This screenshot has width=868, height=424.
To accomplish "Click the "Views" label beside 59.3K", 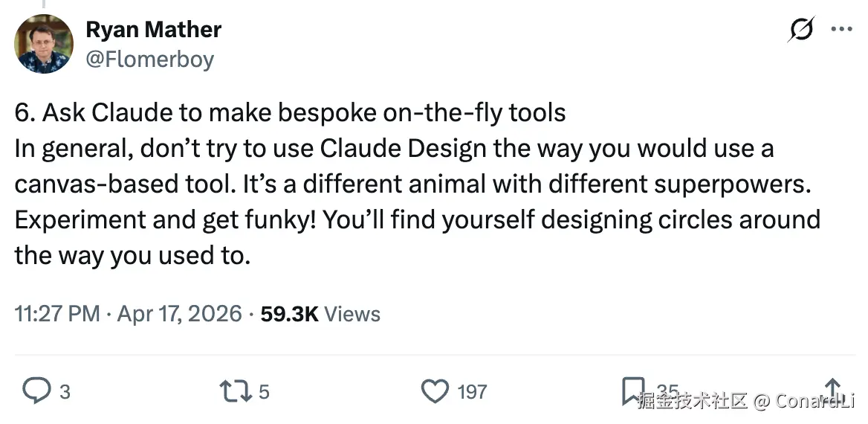I will click(352, 314).
